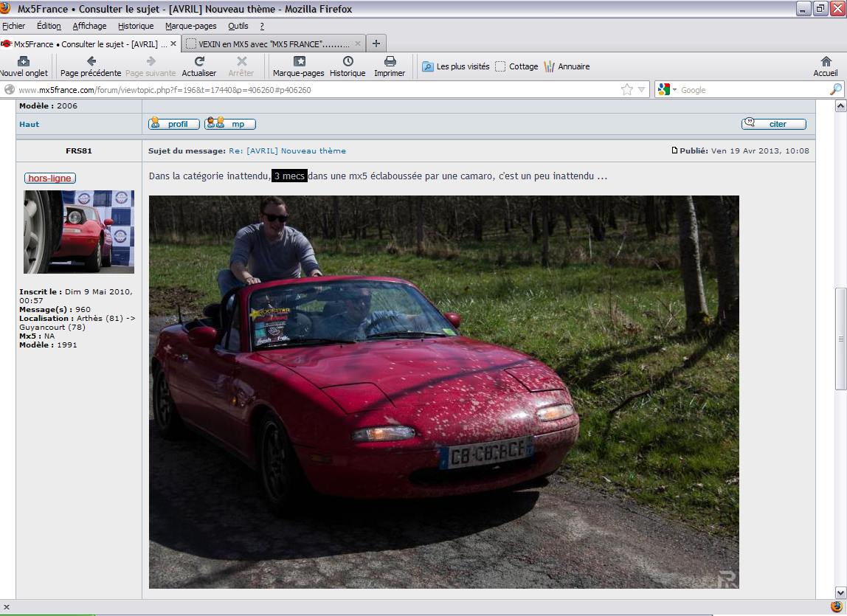Open subject link Re: [AVRIL] Nouveau thème
This screenshot has height=616, width=847.
click(x=288, y=150)
